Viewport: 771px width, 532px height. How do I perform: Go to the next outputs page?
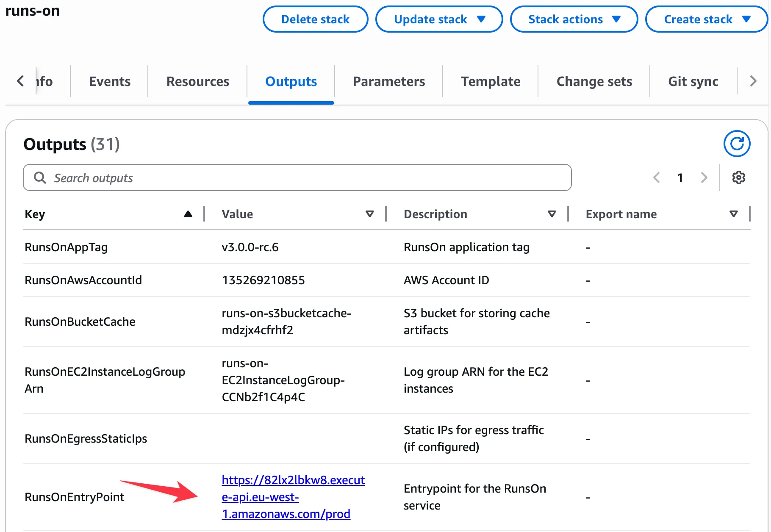[x=704, y=177]
